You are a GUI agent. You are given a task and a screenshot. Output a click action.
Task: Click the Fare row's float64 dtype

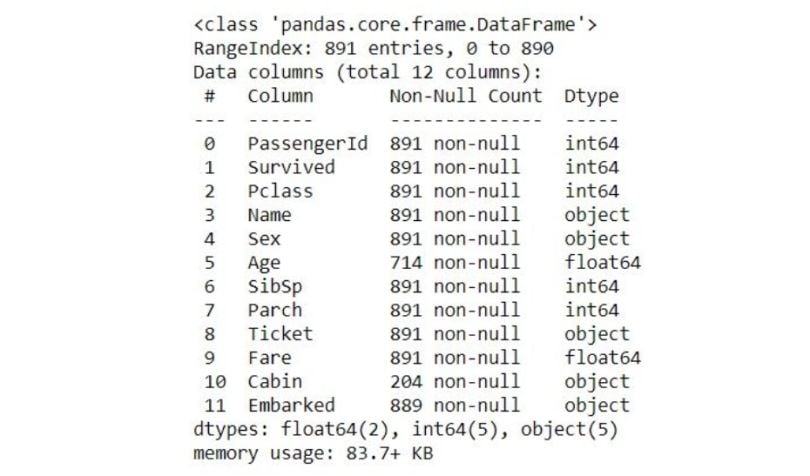(602, 358)
